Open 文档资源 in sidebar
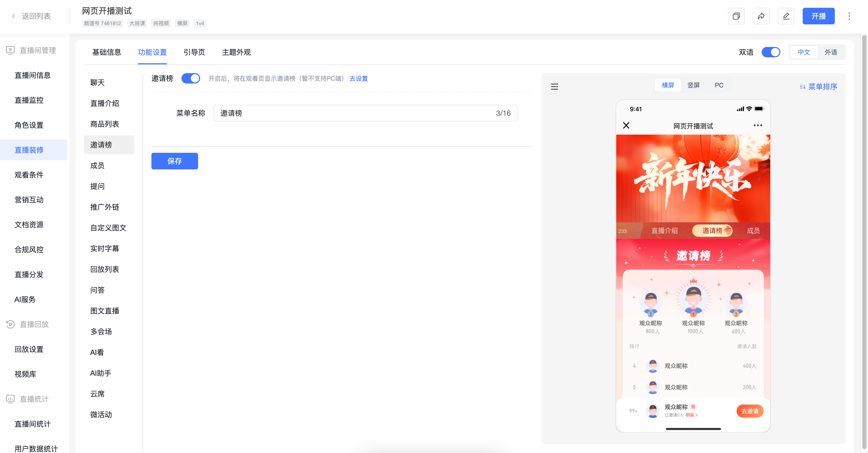 29,225
